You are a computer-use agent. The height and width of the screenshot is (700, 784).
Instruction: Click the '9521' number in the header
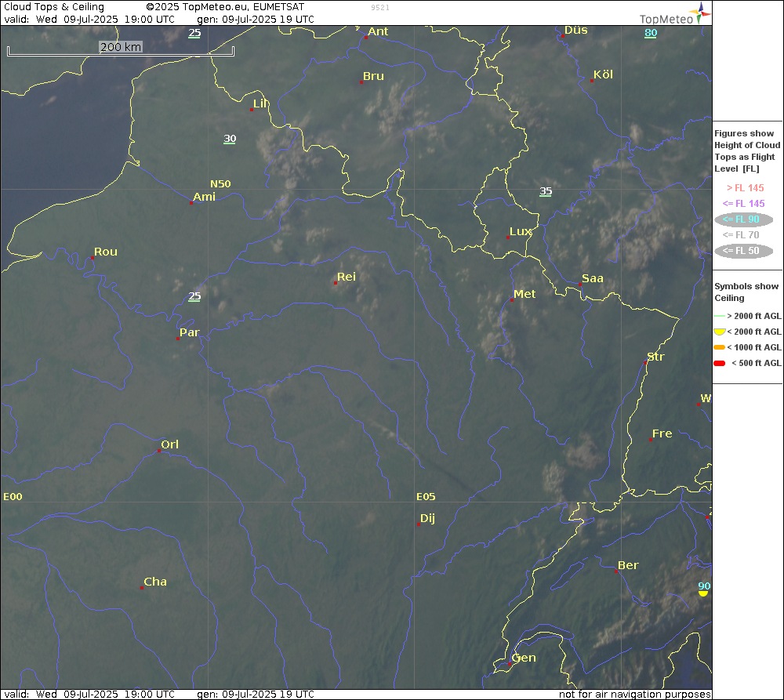(380, 8)
